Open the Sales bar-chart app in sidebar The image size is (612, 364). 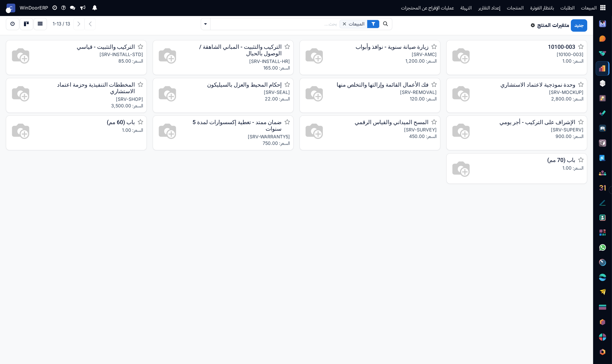point(602,68)
